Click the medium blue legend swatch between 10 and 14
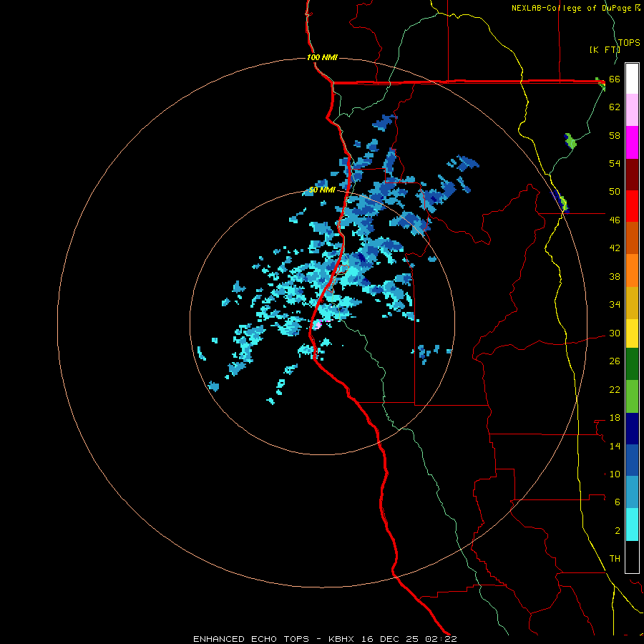Viewport: 644px width, 644px height. 632,460
